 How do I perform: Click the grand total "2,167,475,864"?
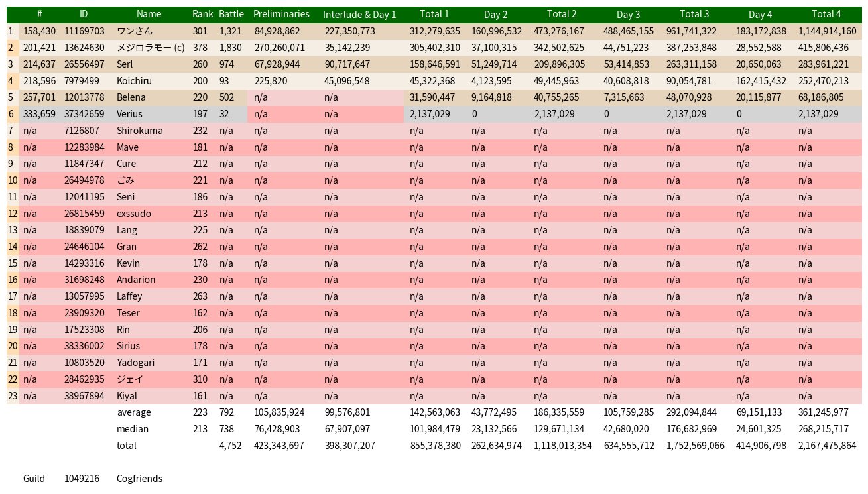pyautogui.click(x=828, y=446)
